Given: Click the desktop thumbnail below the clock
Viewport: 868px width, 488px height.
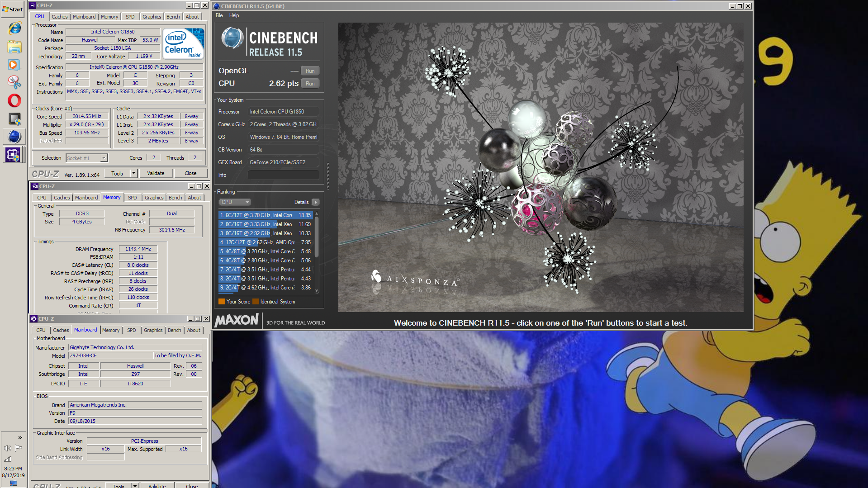Looking at the screenshot, I should click(13, 483).
